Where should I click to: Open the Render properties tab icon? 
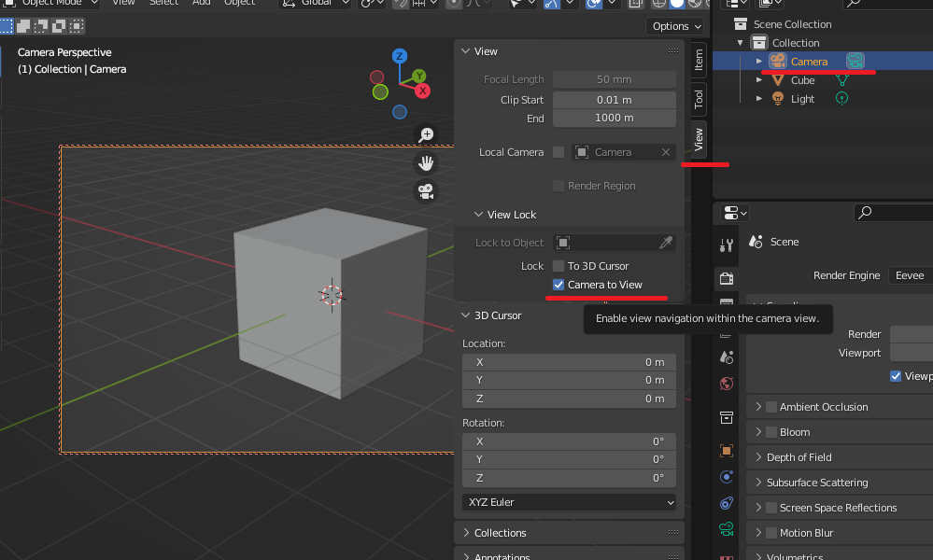pyautogui.click(x=727, y=278)
